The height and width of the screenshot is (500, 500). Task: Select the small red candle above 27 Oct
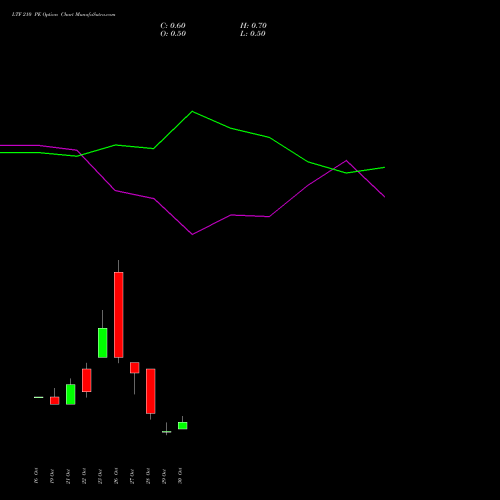[135, 368]
